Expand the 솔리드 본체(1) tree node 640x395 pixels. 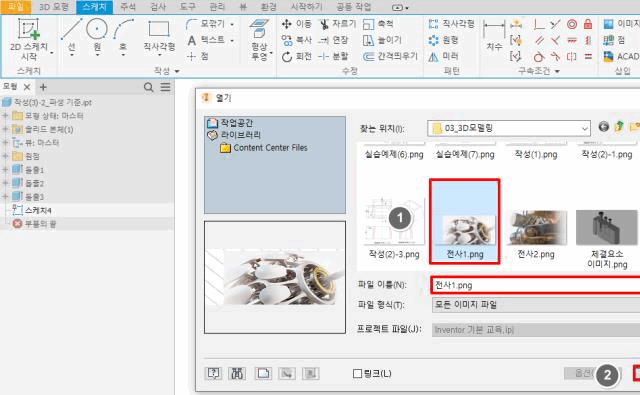point(5,129)
